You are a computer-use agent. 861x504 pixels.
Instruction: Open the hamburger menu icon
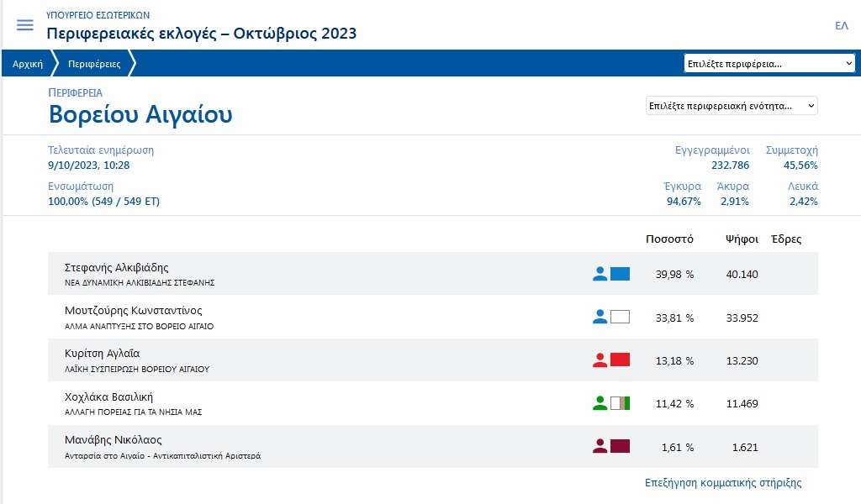[x=25, y=24]
